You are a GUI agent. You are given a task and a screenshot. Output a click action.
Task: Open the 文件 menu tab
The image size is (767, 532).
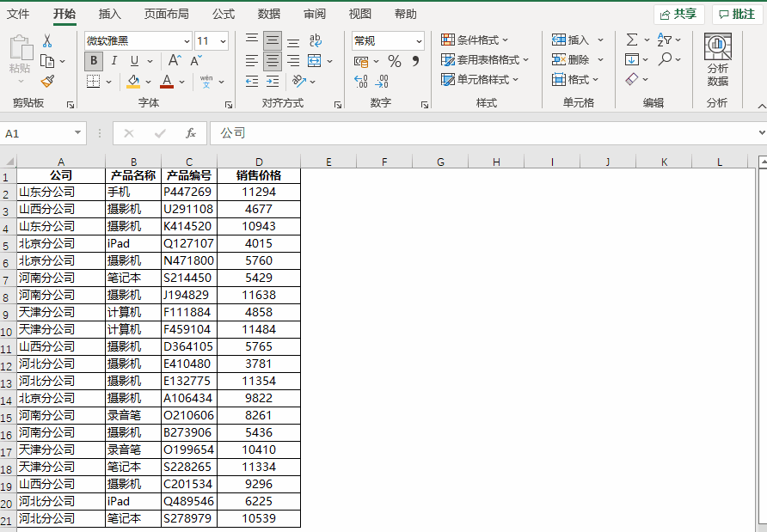[18, 14]
